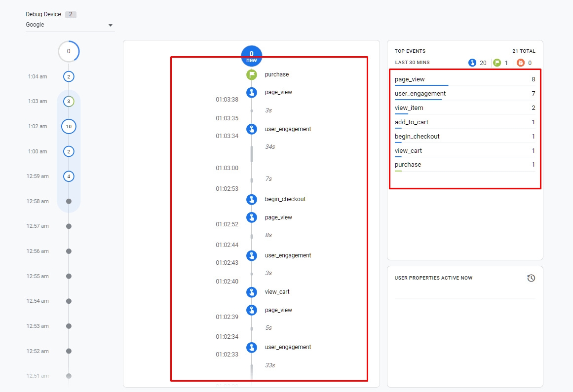Click the green conversions flag count icon
This screenshot has width=573, height=392.
click(x=497, y=63)
